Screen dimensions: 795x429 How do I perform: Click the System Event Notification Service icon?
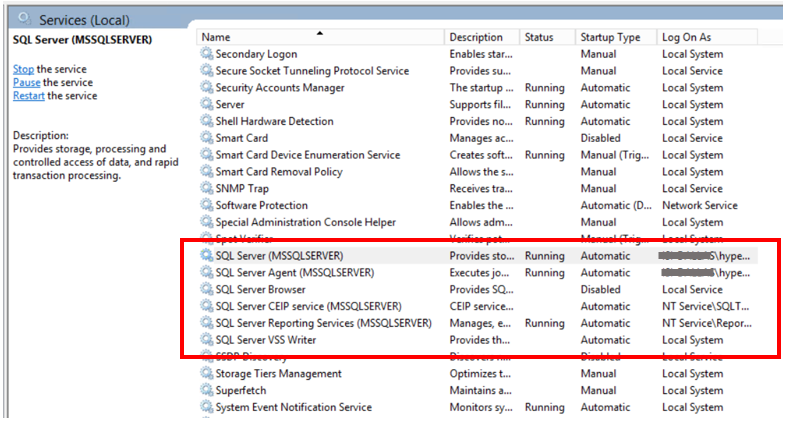point(206,406)
